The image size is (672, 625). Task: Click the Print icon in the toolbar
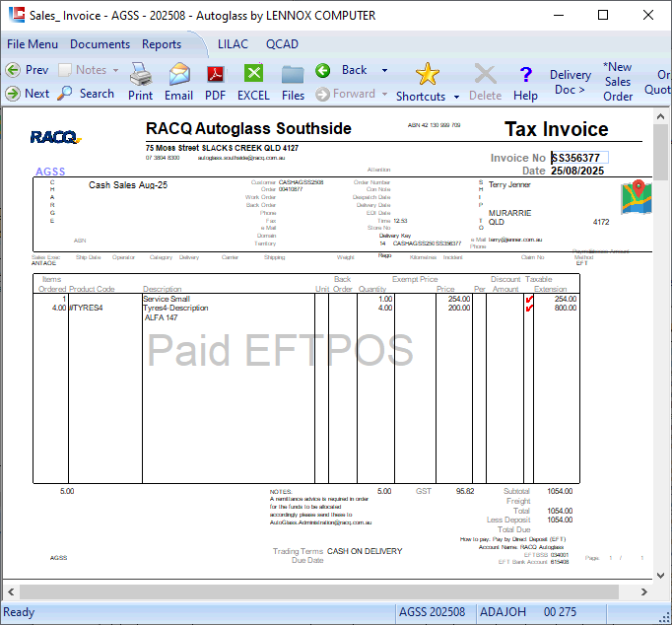140,81
